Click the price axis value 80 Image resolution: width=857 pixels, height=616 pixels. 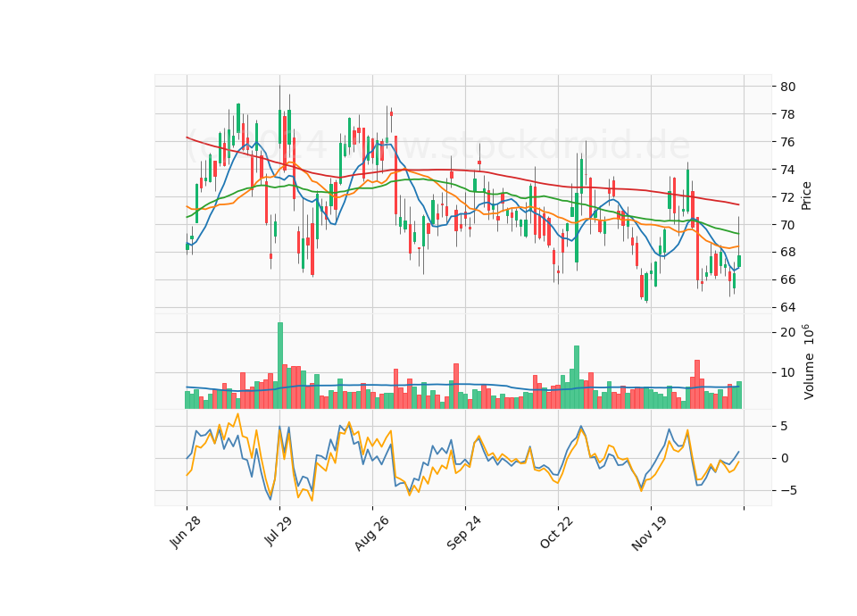(787, 87)
